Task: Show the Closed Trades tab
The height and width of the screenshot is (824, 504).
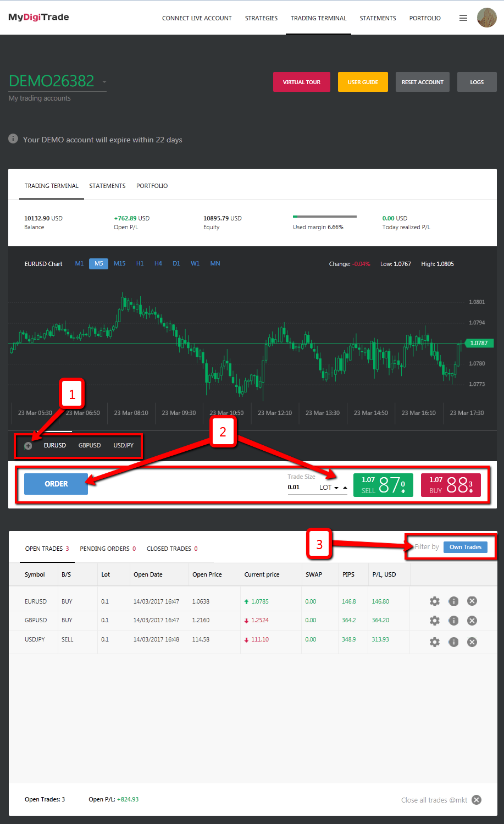Action: (172, 549)
